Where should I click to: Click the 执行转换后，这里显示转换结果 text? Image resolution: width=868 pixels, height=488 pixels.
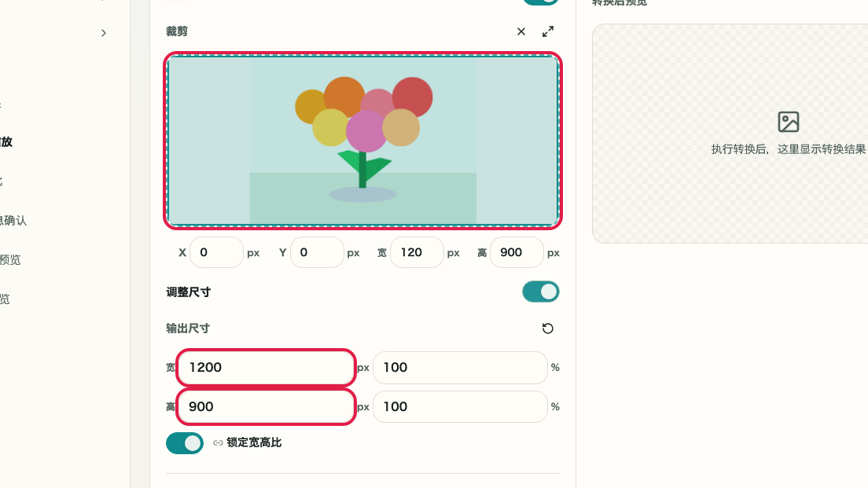point(789,149)
